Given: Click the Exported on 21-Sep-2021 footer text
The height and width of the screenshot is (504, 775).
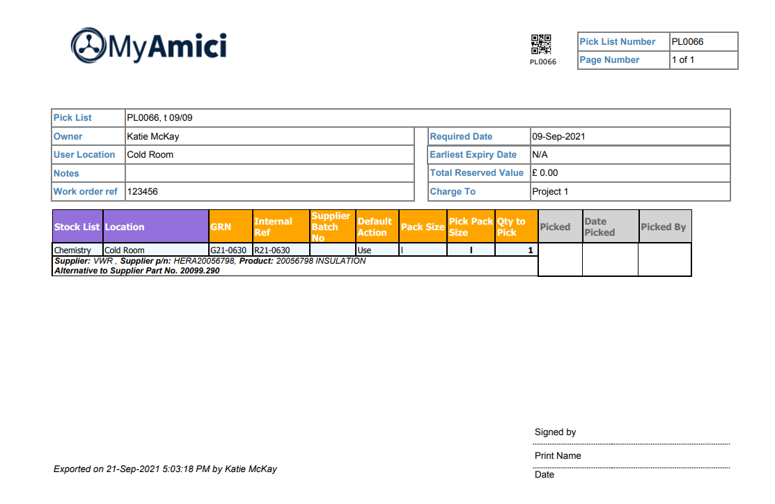Looking at the screenshot, I should (x=165, y=469).
